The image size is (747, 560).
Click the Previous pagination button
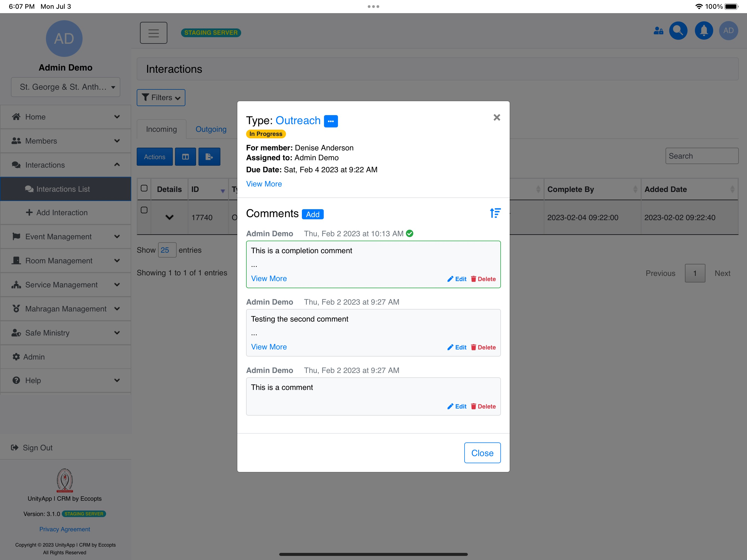coord(660,273)
